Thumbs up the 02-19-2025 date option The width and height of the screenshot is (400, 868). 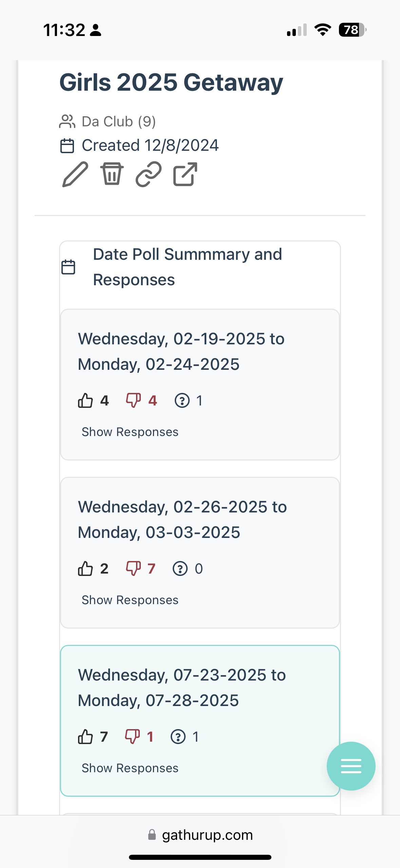(85, 400)
